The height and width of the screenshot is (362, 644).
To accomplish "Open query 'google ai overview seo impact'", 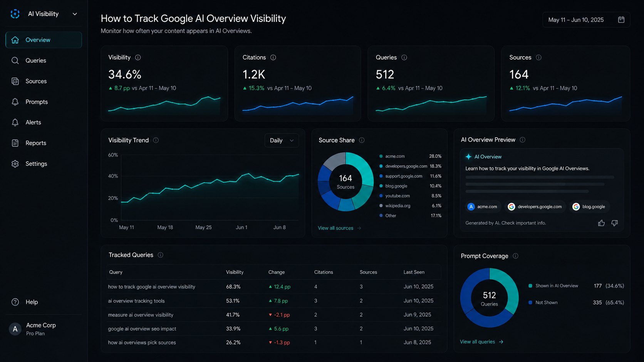I will click(x=142, y=329).
